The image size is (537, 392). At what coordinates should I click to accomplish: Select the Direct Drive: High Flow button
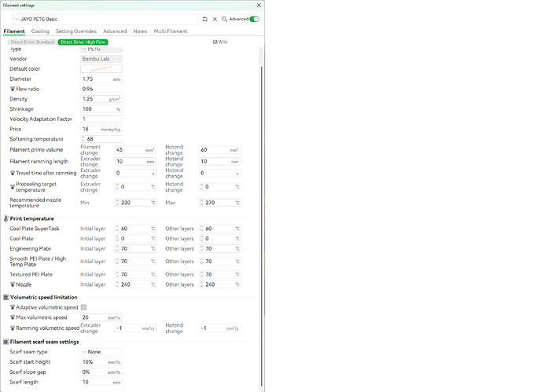(83, 42)
